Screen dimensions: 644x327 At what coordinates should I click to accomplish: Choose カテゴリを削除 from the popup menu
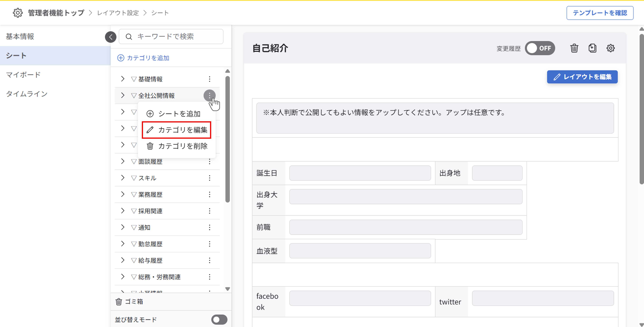[x=177, y=146]
